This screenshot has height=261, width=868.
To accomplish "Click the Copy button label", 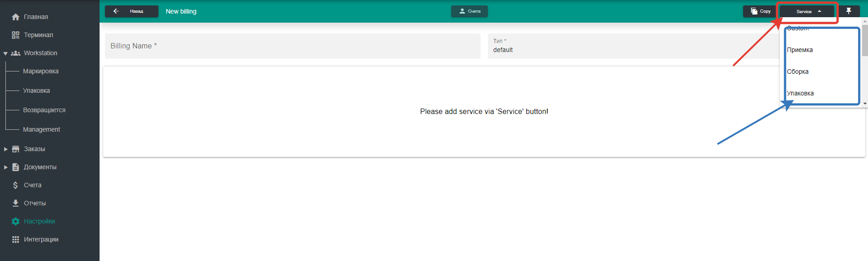I will (x=765, y=11).
